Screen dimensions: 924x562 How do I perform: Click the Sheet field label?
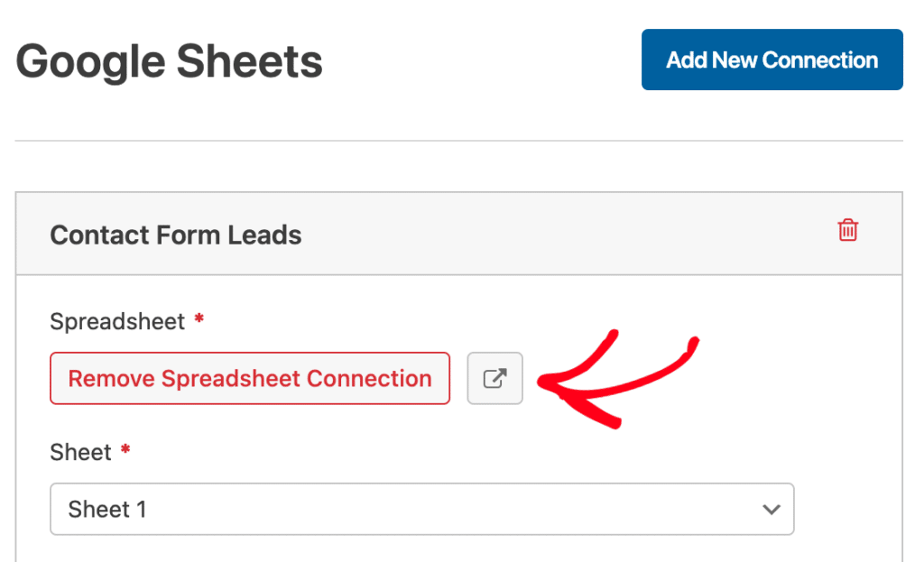80,452
